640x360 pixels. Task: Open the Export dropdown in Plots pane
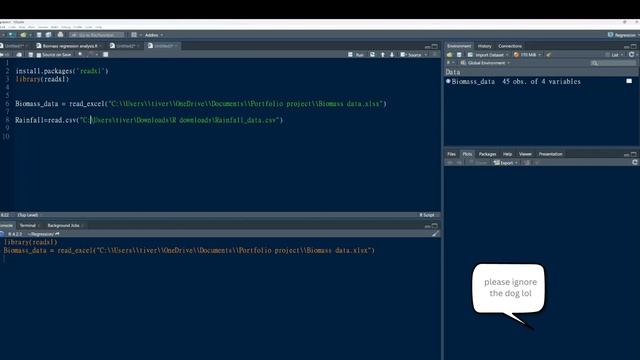505,162
